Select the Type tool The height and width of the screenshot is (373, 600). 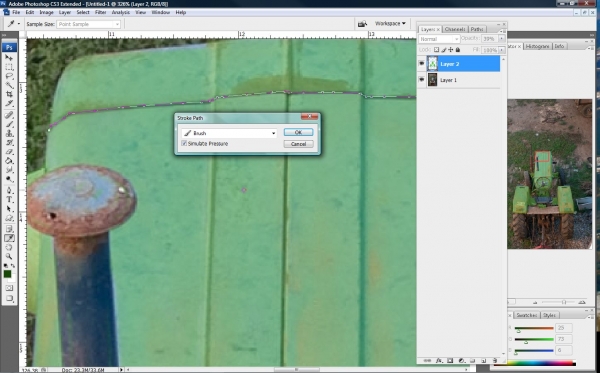9,200
